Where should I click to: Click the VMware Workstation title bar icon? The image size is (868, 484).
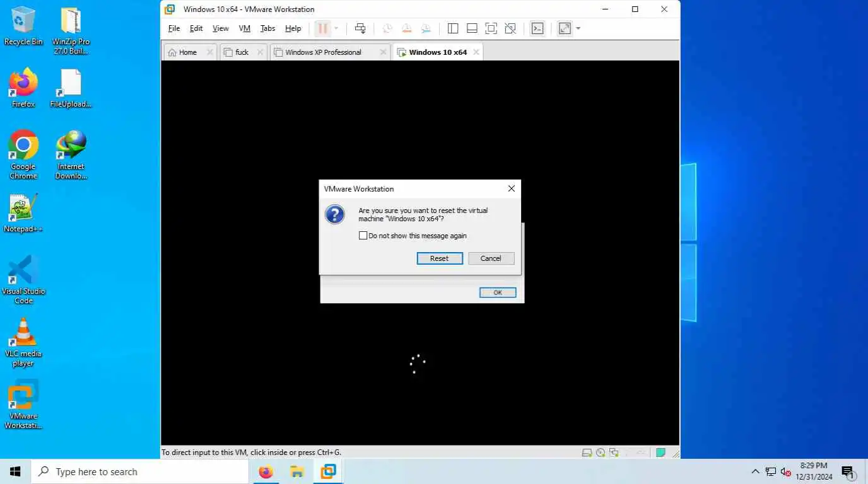(169, 9)
